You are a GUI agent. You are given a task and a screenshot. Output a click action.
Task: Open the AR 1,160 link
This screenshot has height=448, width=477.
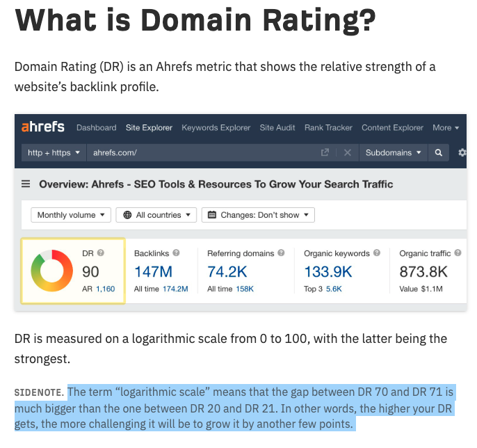(105, 289)
